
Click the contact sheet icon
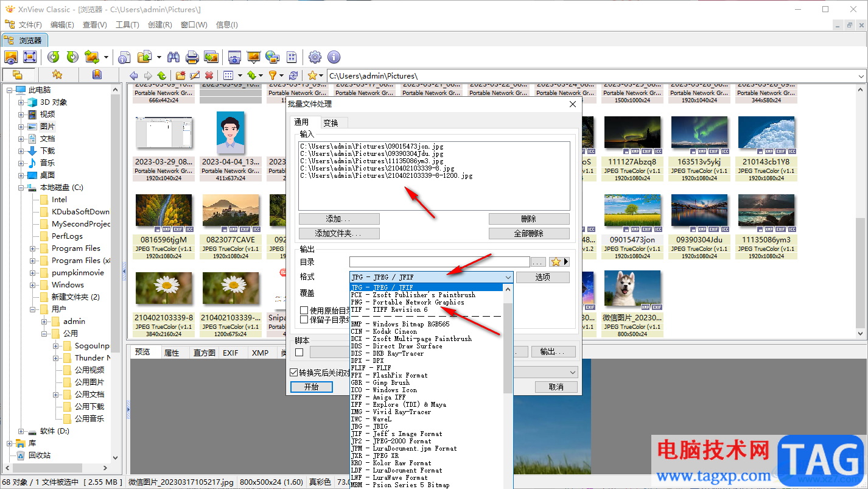point(292,57)
